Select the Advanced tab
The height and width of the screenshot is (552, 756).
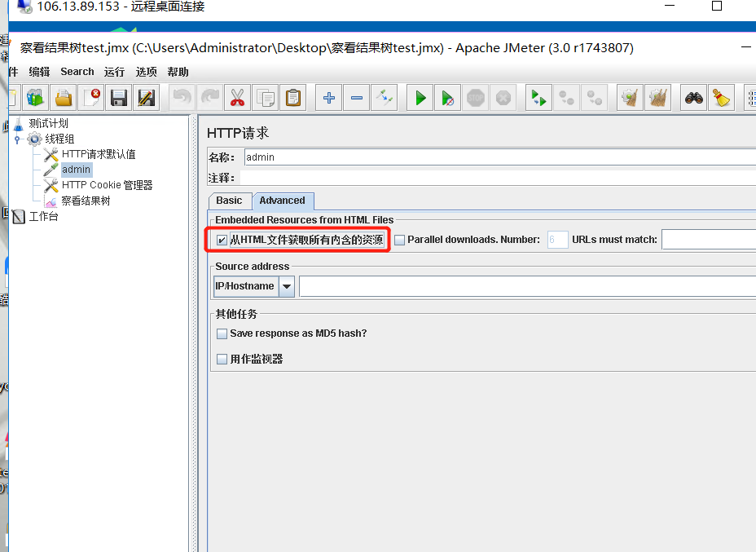click(x=283, y=201)
